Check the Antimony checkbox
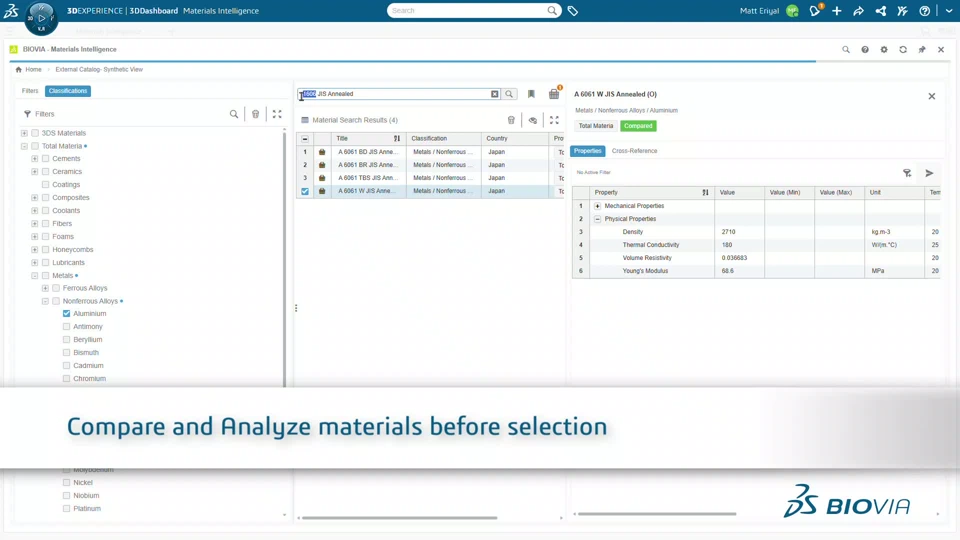Viewport: 960px width, 540px height. coord(66,326)
